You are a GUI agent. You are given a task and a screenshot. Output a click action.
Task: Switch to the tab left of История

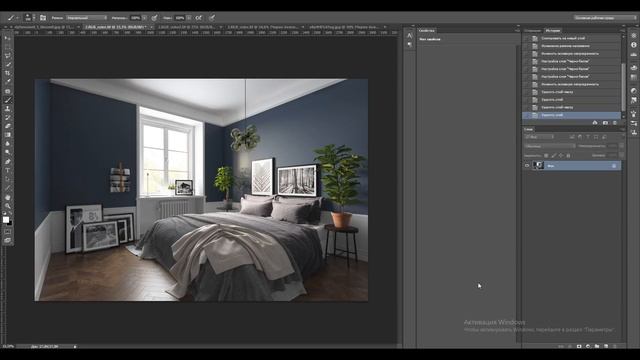tap(533, 31)
